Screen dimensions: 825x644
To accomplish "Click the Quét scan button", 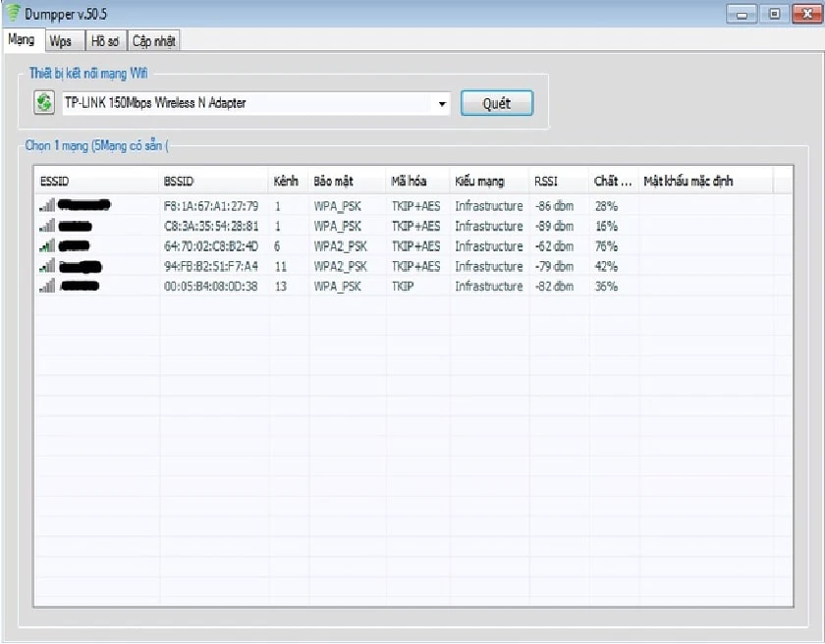I will (497, 103).
